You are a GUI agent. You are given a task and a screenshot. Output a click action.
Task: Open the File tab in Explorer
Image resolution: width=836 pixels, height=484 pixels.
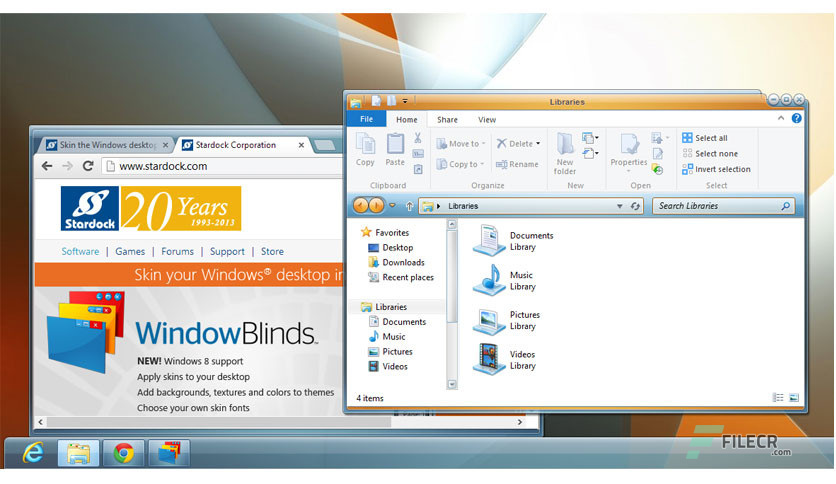pyautogui.click(x=366, y=119)
